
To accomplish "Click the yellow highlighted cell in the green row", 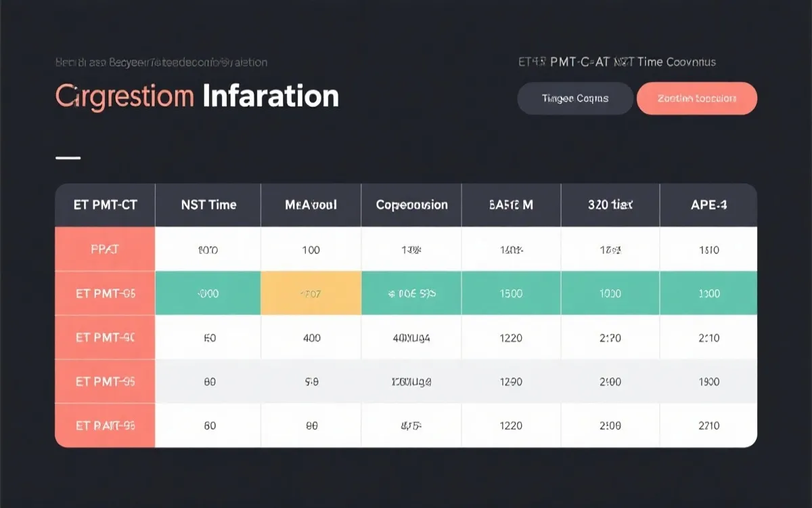I will pos(311,294).
